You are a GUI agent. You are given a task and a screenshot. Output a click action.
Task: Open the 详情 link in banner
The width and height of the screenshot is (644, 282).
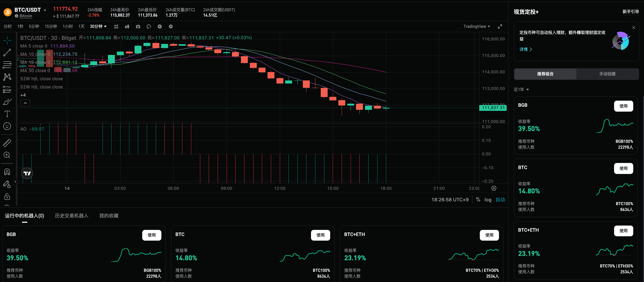(x=525, y=49)
